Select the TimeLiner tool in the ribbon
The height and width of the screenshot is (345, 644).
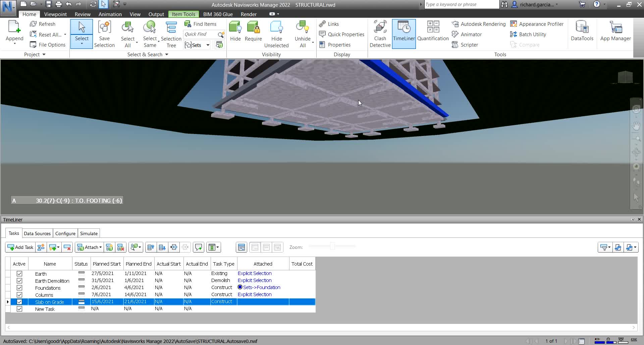404,33
